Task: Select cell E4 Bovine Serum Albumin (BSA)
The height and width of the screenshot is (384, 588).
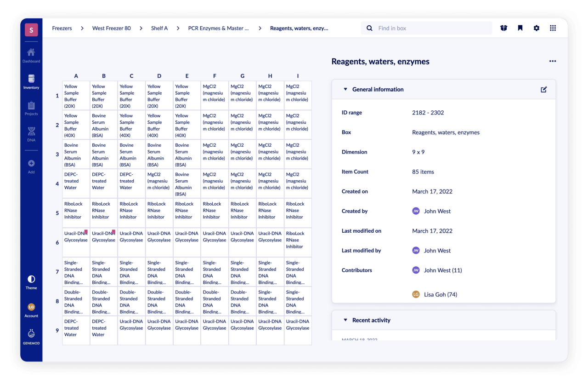Action: pyautogui.click(x=187, y=184)
